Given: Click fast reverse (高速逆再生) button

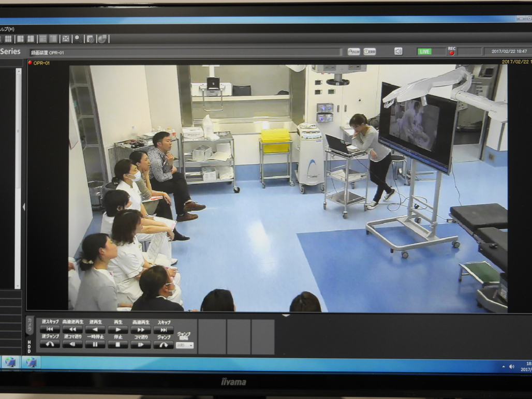Looking at the screenshot, I should [x=72, y=330].
